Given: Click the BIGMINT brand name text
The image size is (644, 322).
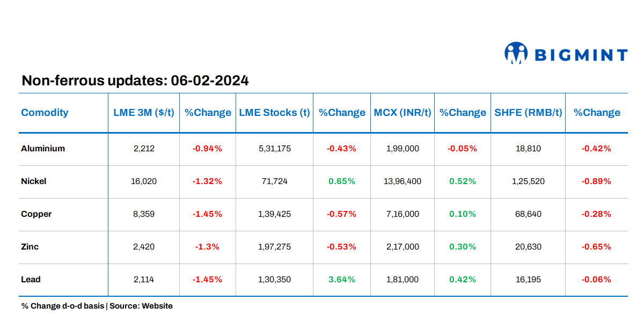Looking at the screenshot, I should click(581, 55).
